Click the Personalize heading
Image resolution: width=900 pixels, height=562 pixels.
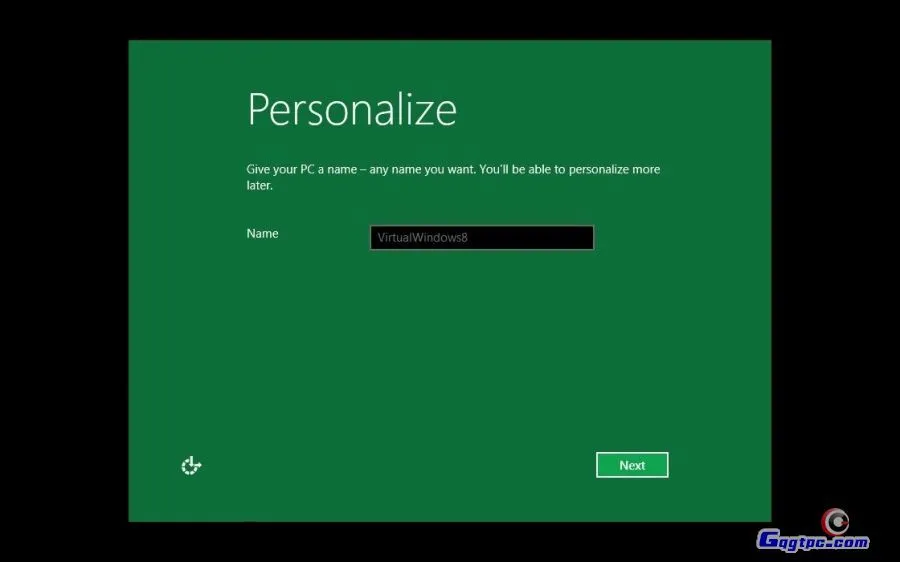[352, 109]
